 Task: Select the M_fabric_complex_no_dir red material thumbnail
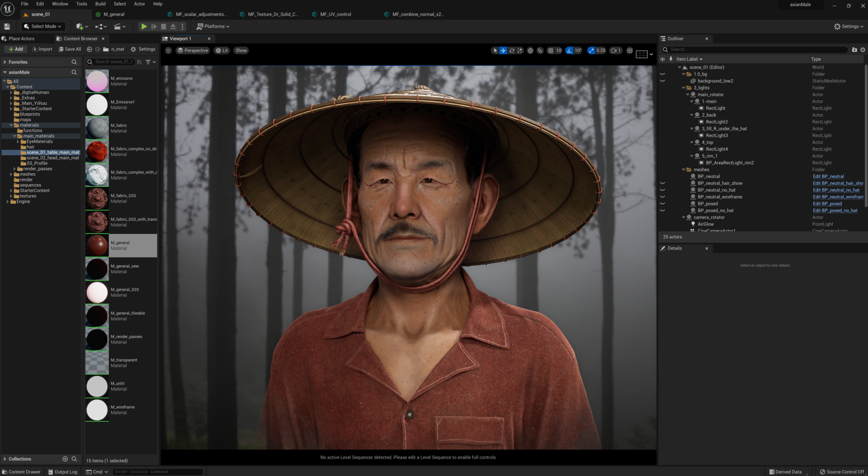click(x=97, y=152)
